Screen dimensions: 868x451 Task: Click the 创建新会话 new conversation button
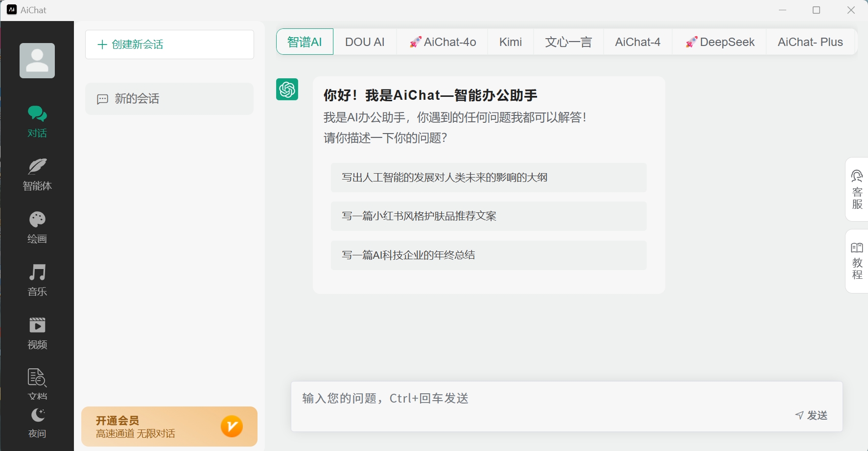(169, 44)
